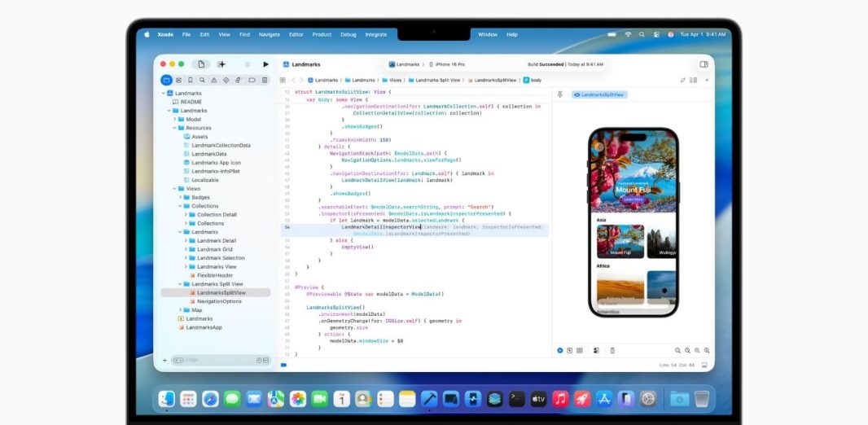This screenshot has width=868, height=425.
Task: Open the Integrate menu
Action: coord(376,34)
